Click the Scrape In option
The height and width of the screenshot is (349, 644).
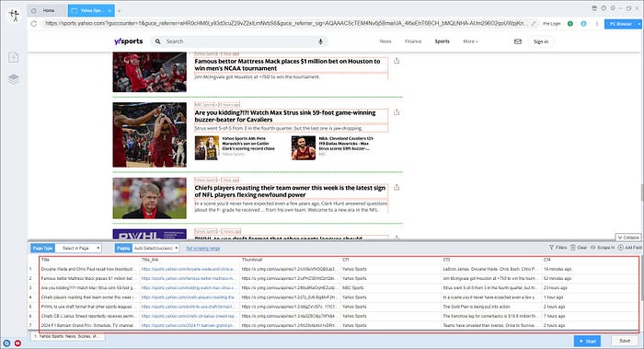603,248
